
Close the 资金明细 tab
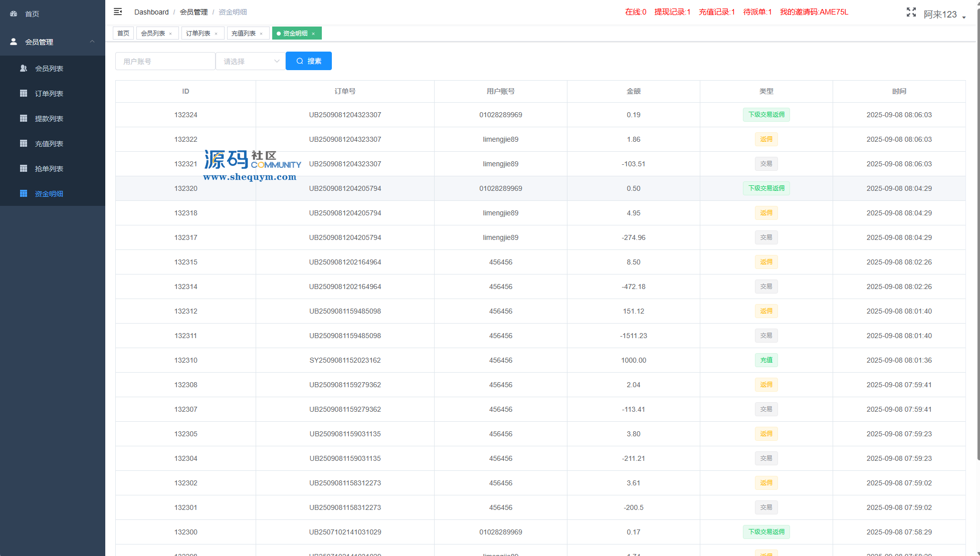click(313, 34)
